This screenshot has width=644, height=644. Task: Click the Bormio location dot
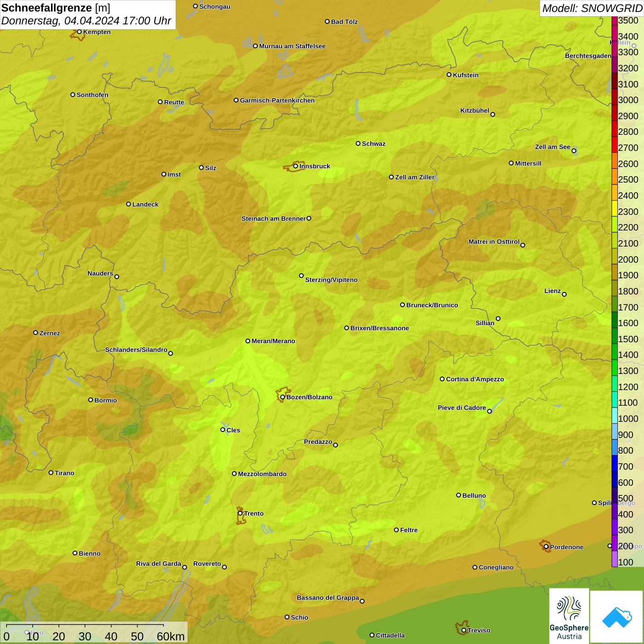(91, 400)
